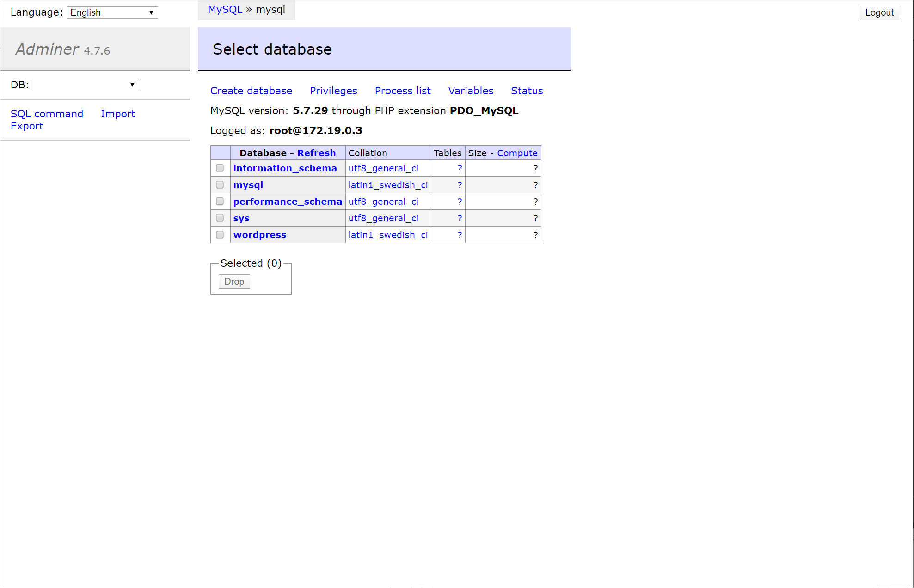This screenshot has width=914, height=588.
Task: Log out with the Logout button
Action: coord(879,12)
